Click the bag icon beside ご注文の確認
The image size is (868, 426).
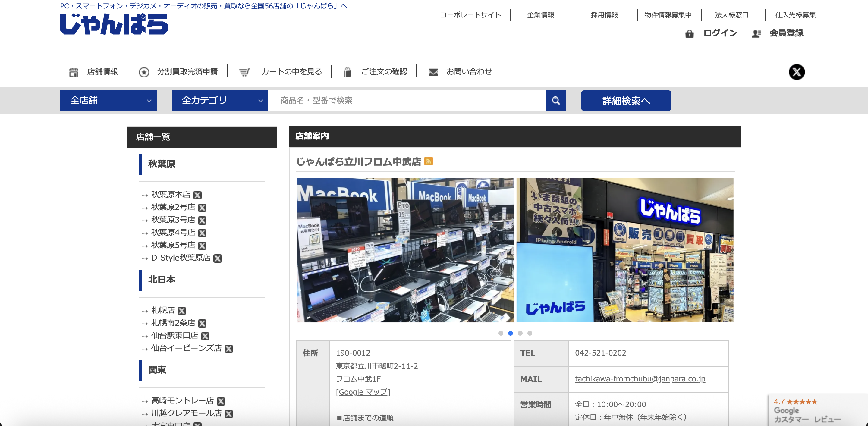pos(348,72)
